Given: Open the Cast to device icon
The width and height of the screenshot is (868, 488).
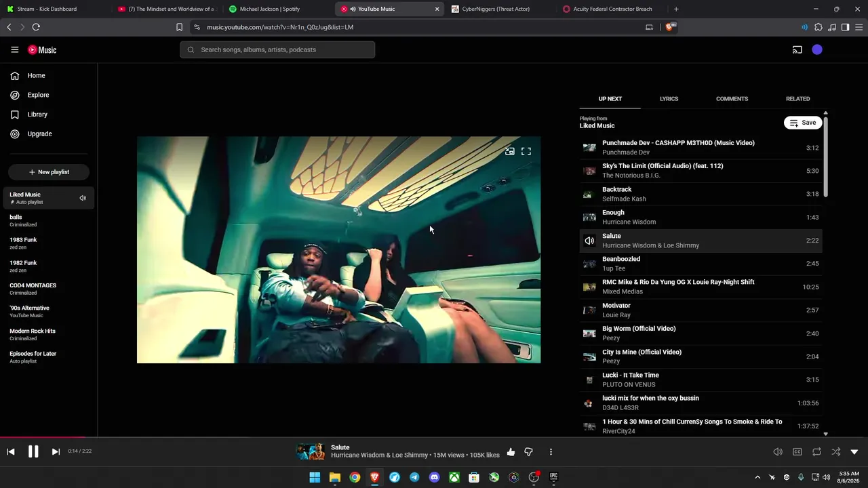Looking at the screenshot, I should click(797, 49).
